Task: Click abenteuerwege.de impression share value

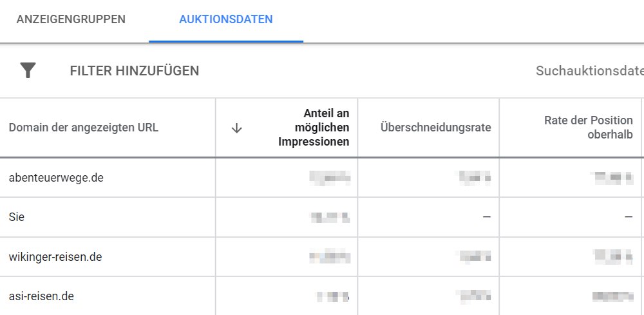Action: click(330, 178)
